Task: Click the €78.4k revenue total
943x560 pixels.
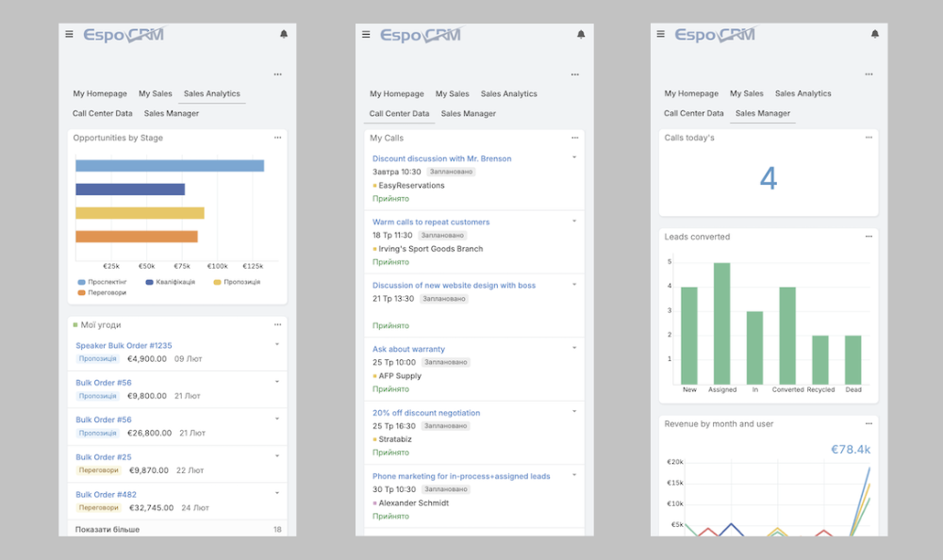Action: tap(851, 450)
